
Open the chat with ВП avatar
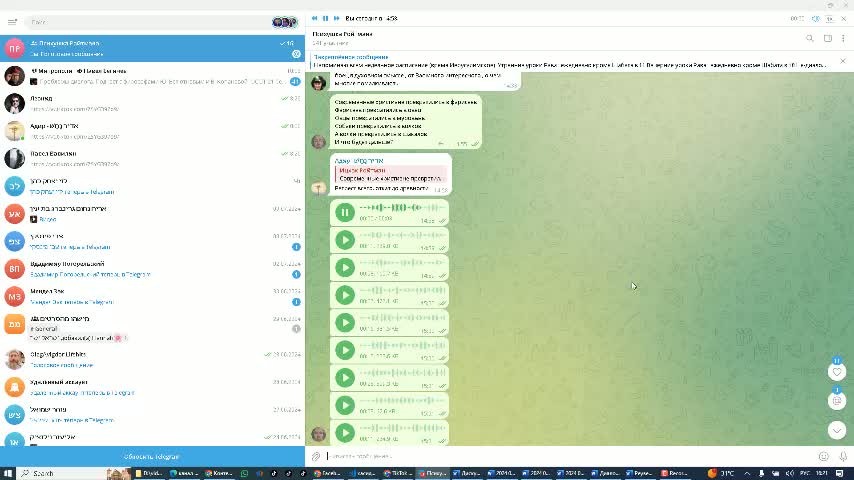(152, 269)
